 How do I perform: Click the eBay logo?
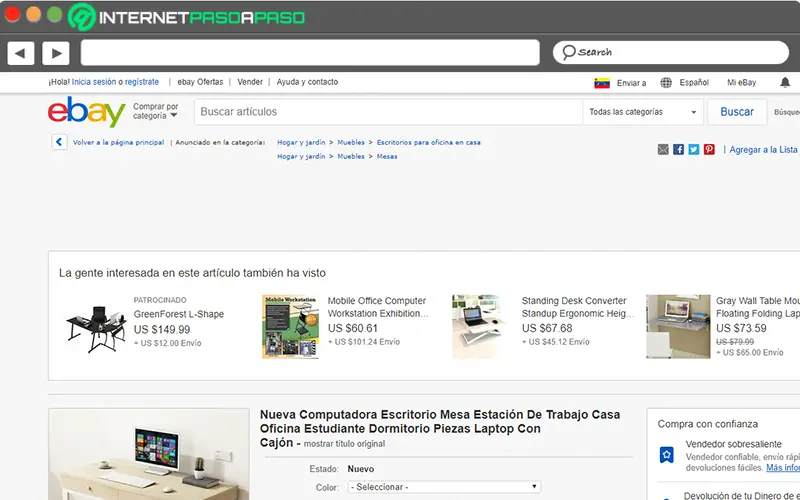tap(86, 112)
